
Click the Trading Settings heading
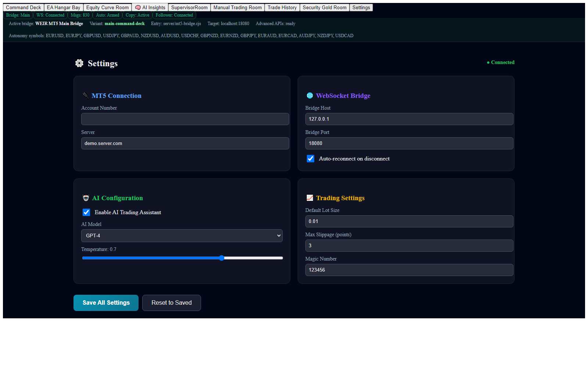[340, 198]
